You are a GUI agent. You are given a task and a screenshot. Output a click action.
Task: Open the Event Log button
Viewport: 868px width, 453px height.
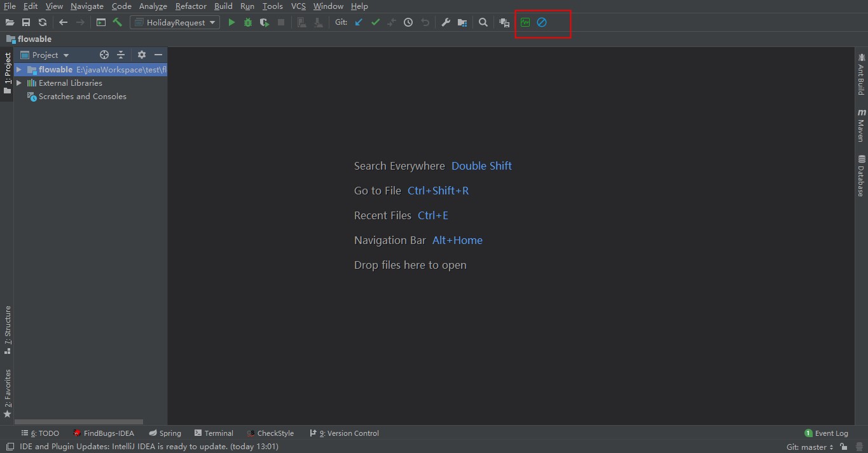pos(827,433)
